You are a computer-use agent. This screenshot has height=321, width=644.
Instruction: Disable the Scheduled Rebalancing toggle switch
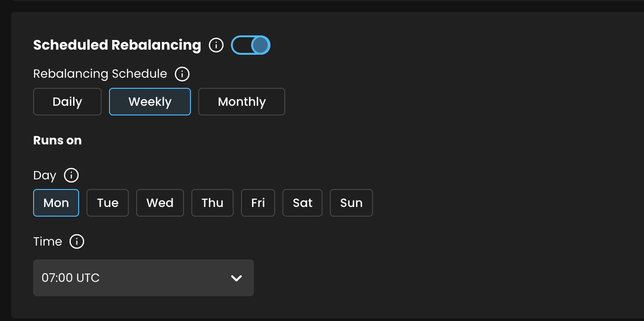click(251, 45)
